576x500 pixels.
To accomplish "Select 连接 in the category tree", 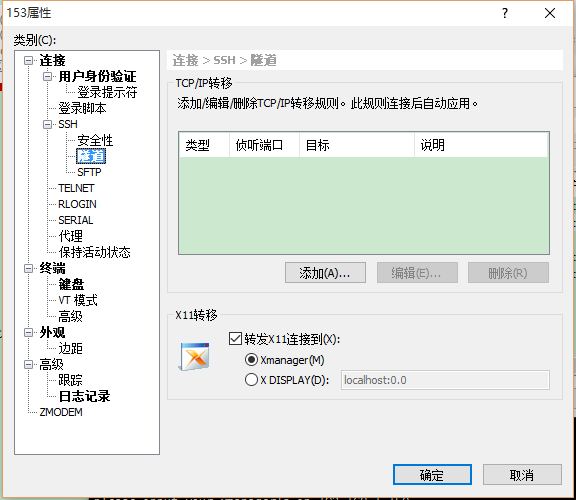I will [52, 60].
